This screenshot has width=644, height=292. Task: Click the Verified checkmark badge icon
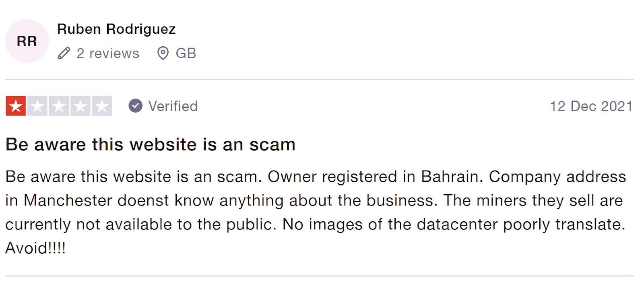136,106
